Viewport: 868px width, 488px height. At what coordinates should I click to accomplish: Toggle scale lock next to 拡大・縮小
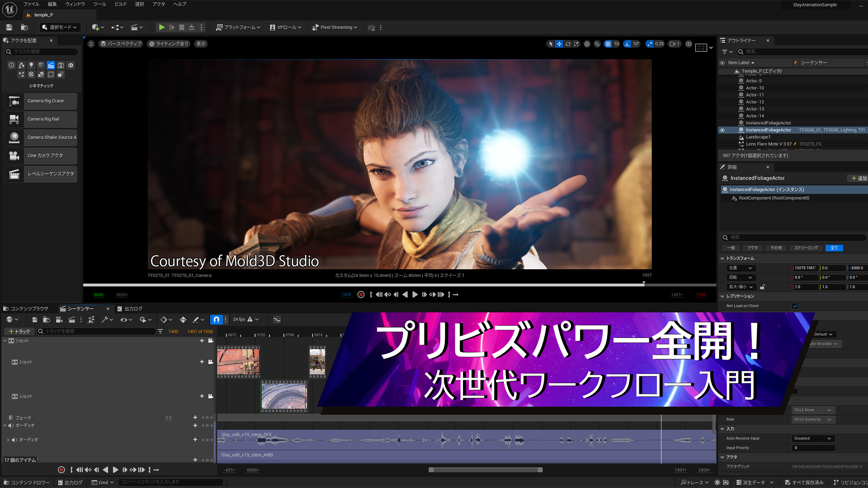(763, 287)
